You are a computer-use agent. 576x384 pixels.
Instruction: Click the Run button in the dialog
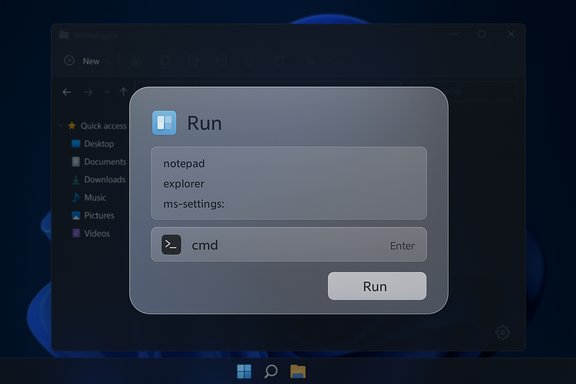[377, 286]
